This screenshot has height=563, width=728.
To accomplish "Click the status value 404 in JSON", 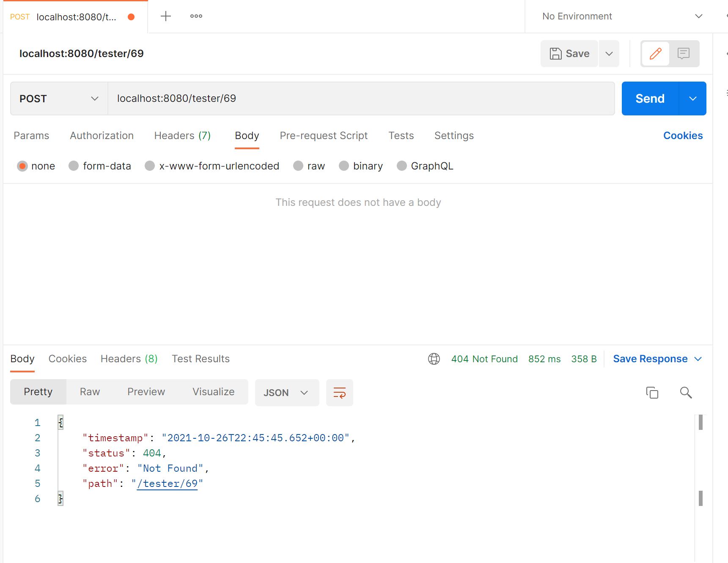I will click(x=152, y=453).
